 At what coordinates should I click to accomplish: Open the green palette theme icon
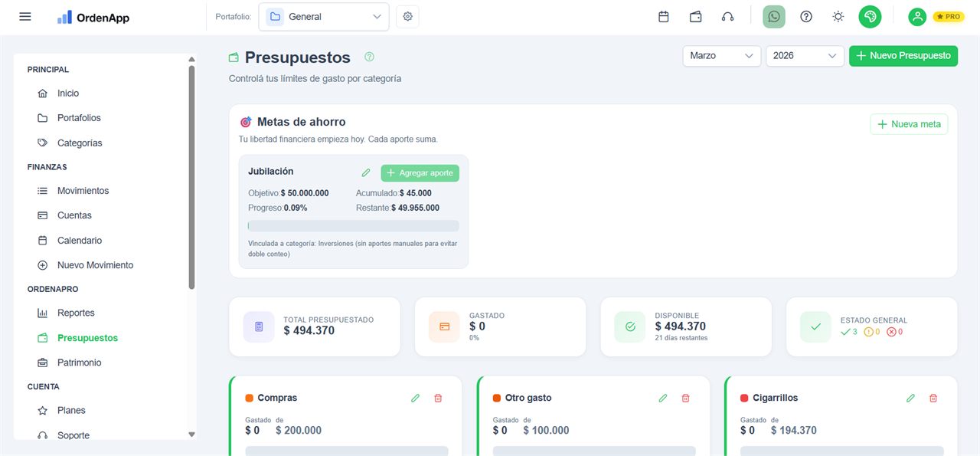(x=870, y=15)
